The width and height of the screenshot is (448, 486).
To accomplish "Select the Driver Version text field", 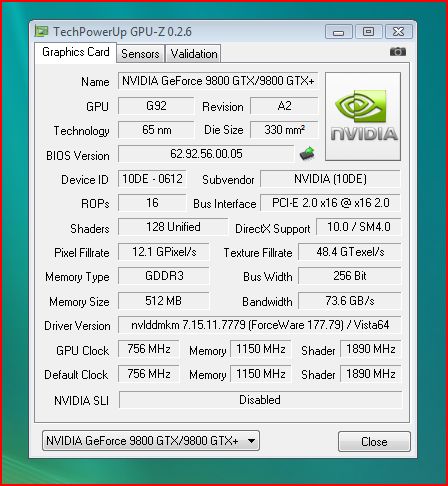I will coord(260,325).
